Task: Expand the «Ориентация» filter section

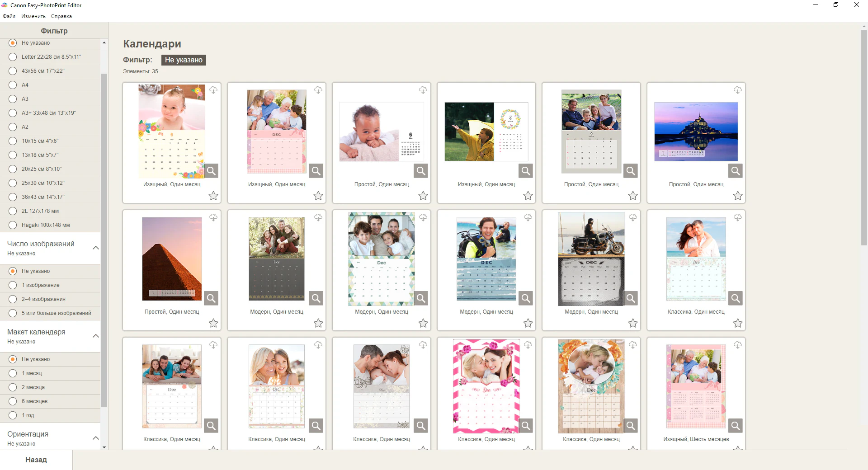Action: 96,438
